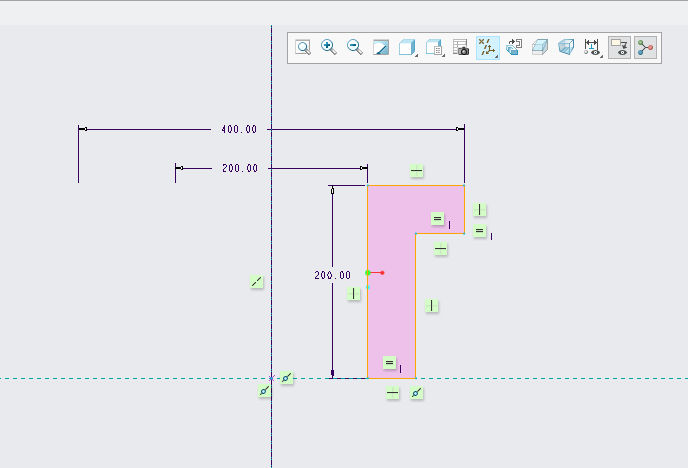Viewport: 688px width, 468px height.
Task: Toggle the Annotation Display eye button
Action: (x=620, y=48)
